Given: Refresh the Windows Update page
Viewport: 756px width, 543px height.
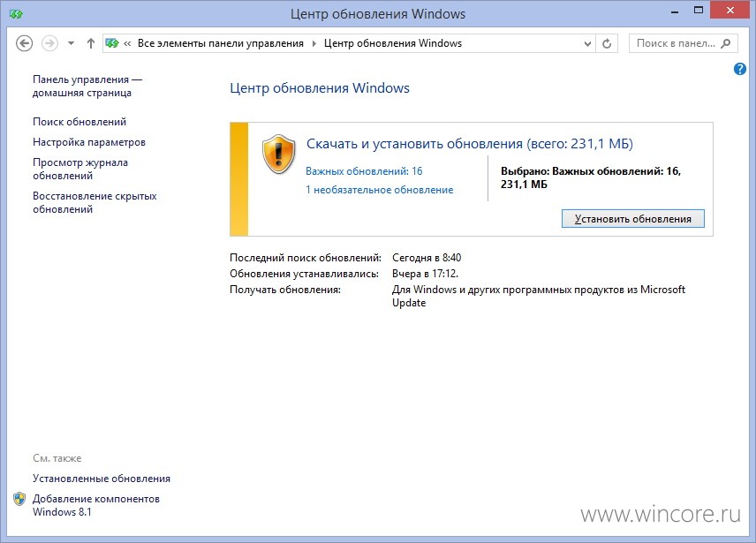Looking at the screenshot, I should tap(607, 44).
